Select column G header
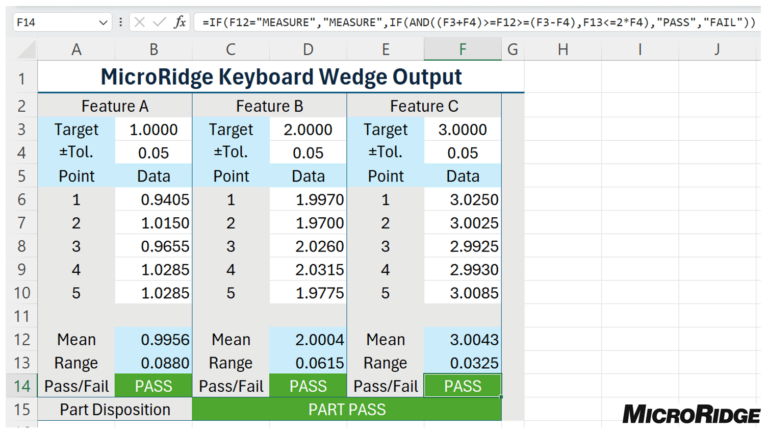This screenshot has height=432, width=768. point(513,49)
